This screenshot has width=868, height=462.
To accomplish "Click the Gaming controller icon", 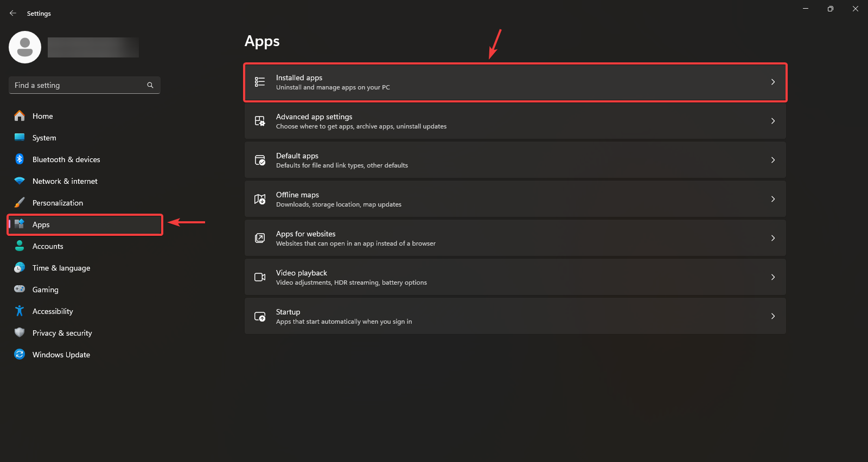I will click(20, 290).
